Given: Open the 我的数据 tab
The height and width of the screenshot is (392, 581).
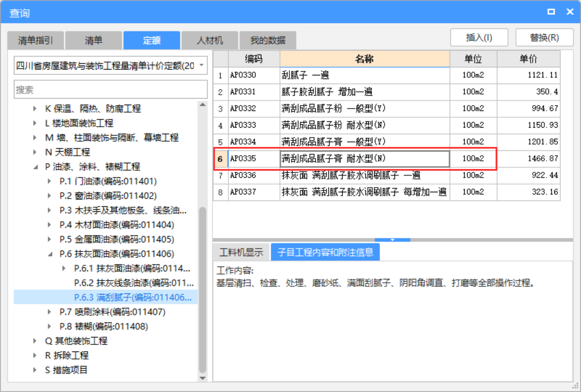Looking at the screenshot, I should pos(268,41).
